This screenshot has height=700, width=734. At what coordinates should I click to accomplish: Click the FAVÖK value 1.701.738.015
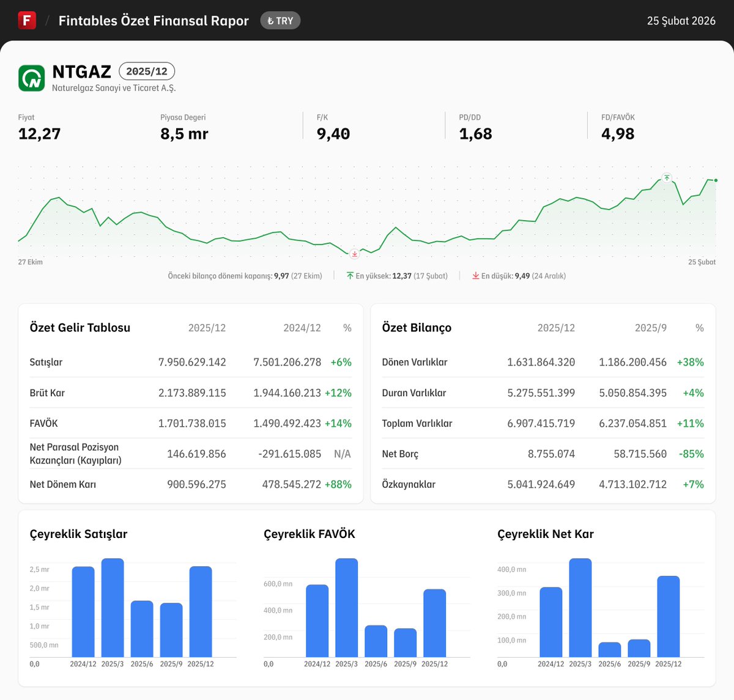[192, 423]
